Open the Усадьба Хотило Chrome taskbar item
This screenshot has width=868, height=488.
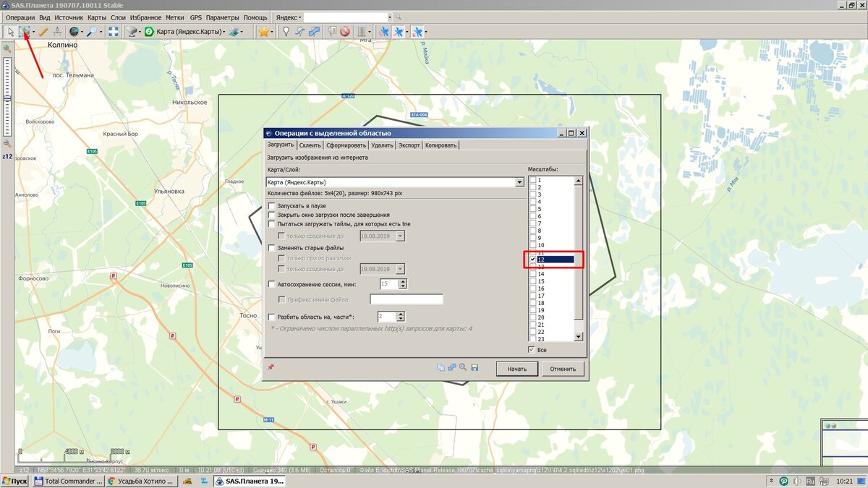coord(140,481)
